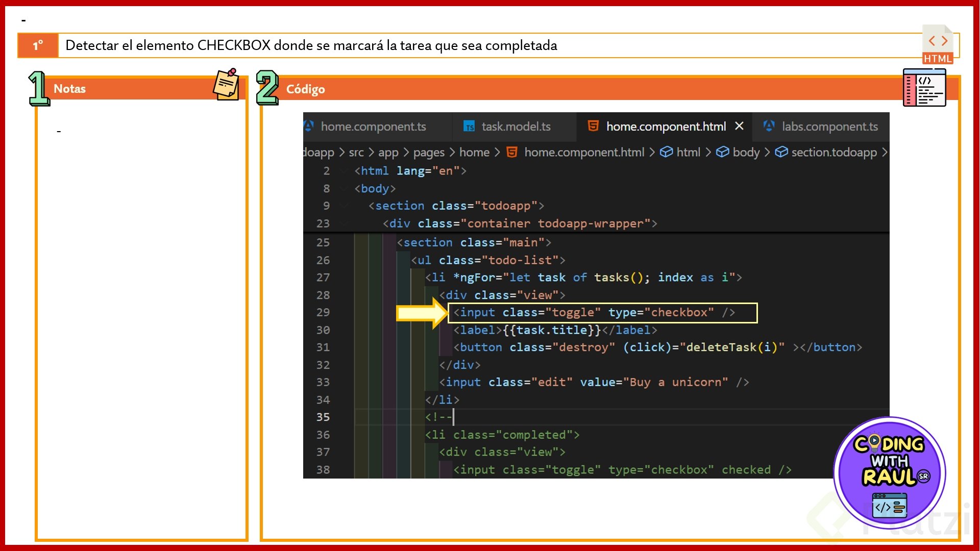Click the HTML file icon at top right
980x551 pixels.
[x=938, y=44]
